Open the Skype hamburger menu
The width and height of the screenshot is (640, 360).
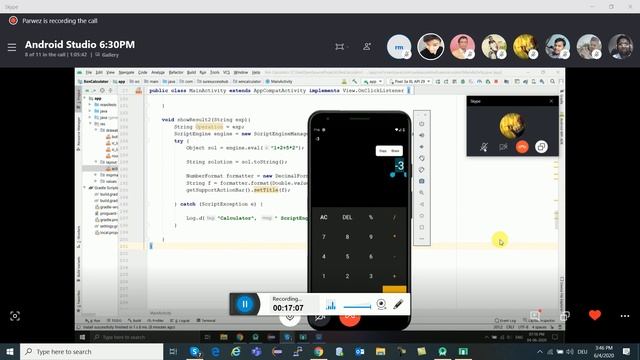pyautogui.click(x=12, y=47)
